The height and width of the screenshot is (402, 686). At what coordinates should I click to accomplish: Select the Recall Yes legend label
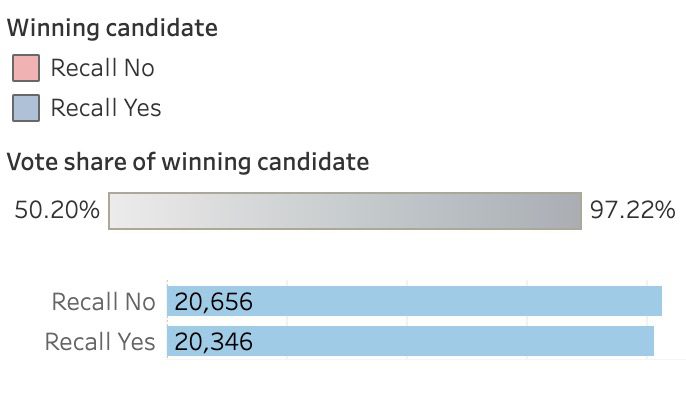tap(106, 108)
